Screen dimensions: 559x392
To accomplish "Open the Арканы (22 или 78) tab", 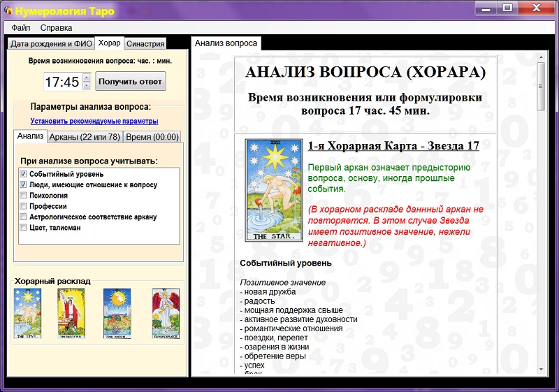I will [x=85, y=137].
